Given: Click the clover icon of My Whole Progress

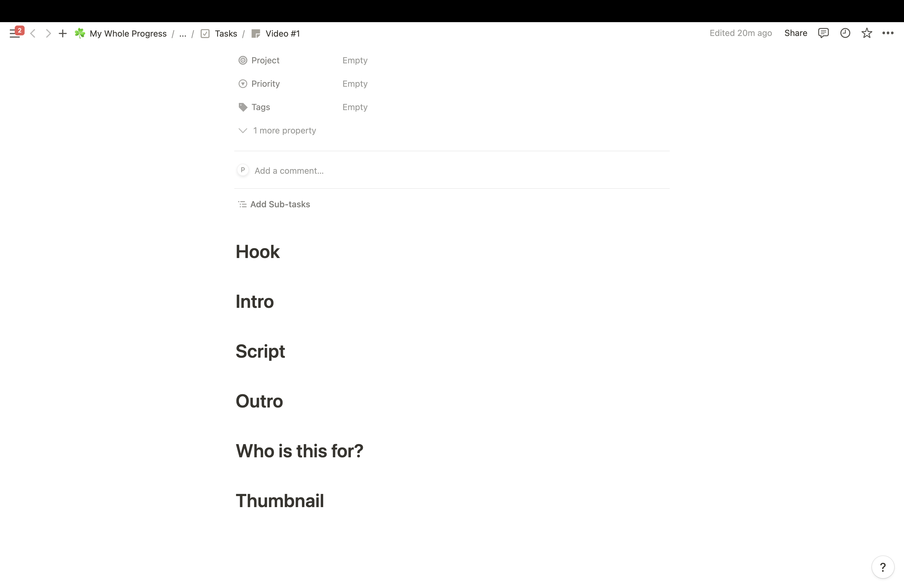Looking at the screenshot, I should [x=80, y=34].
